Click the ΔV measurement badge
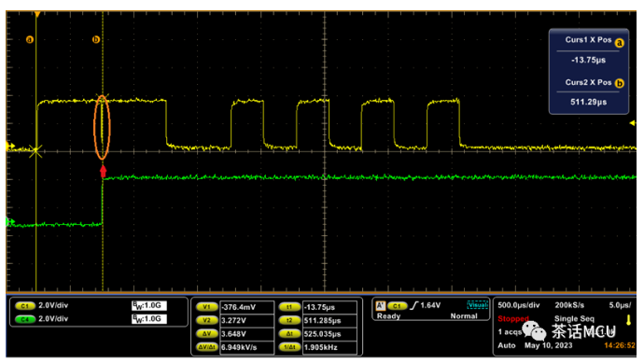 coord(206,334)
